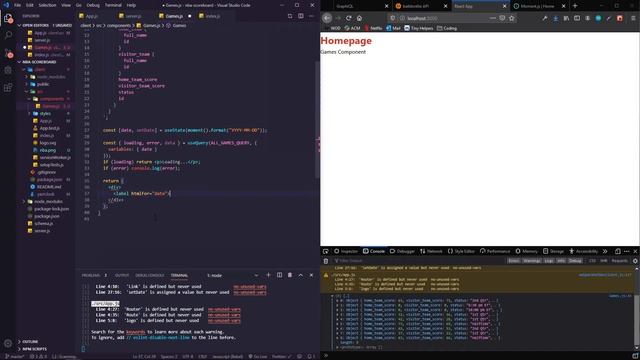Kill terminal with trash icon
The image size is (640, 360).
pos(290,275)
